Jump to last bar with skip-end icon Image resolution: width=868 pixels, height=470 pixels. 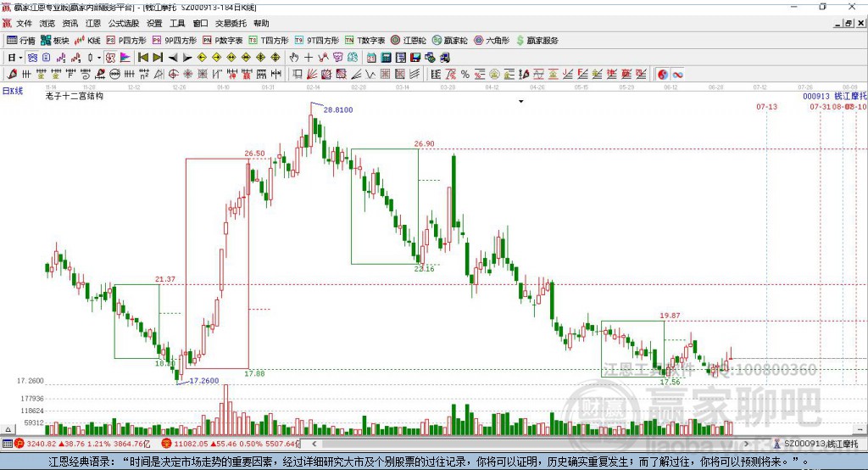coord(158,58)
